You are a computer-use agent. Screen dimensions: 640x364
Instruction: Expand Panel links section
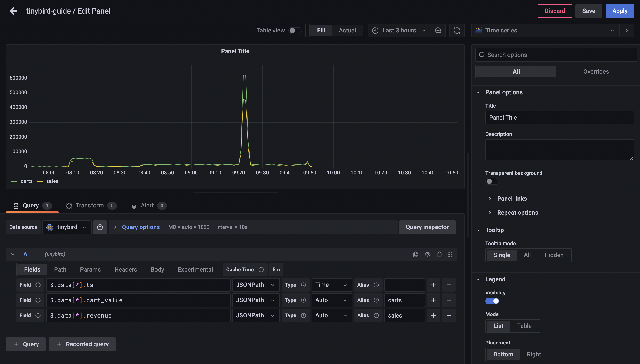coord(512,199)
